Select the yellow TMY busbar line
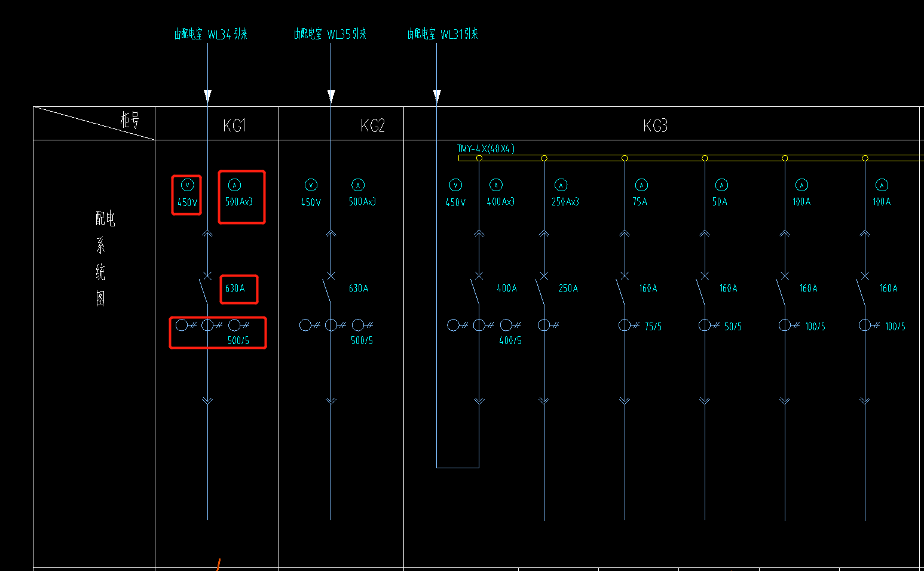924x571 pixels. click(691, 158)
